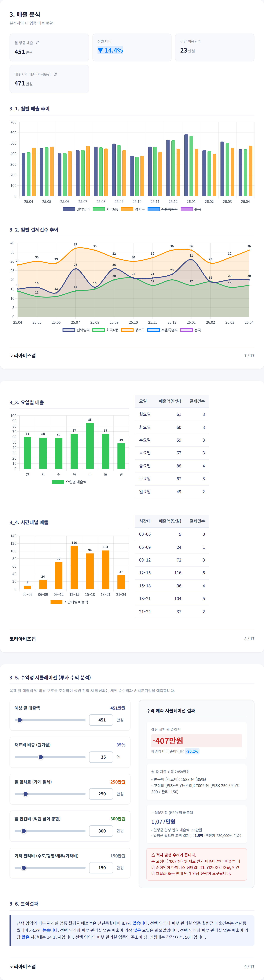Click the 건당 이용단가 value 23만원
Image resolution: width=264 pixels, height=980 pixels.
pos(187,50)
